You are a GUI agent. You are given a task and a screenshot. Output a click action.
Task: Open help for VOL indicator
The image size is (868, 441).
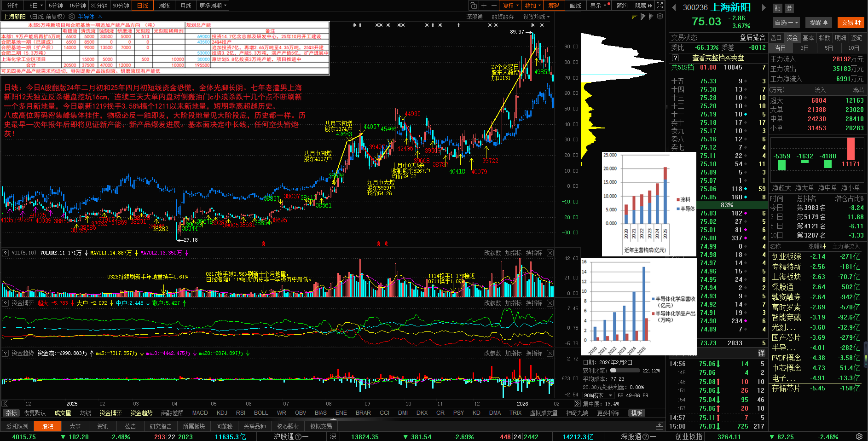pos(6,253)
